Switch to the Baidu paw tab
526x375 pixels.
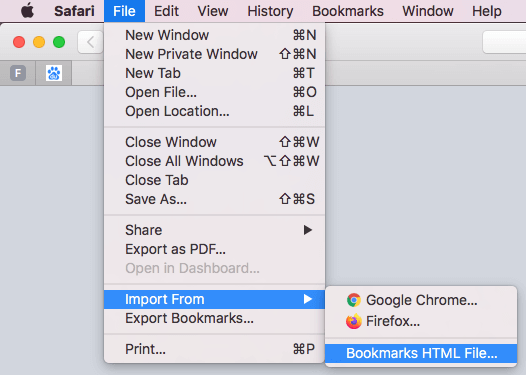[x=54, y=73]
